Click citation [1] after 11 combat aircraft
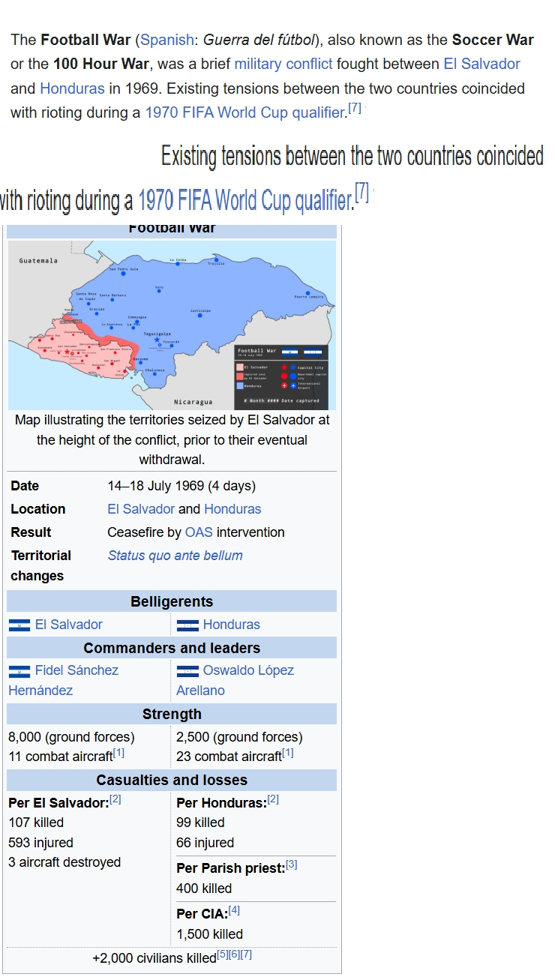 [118, 752]
